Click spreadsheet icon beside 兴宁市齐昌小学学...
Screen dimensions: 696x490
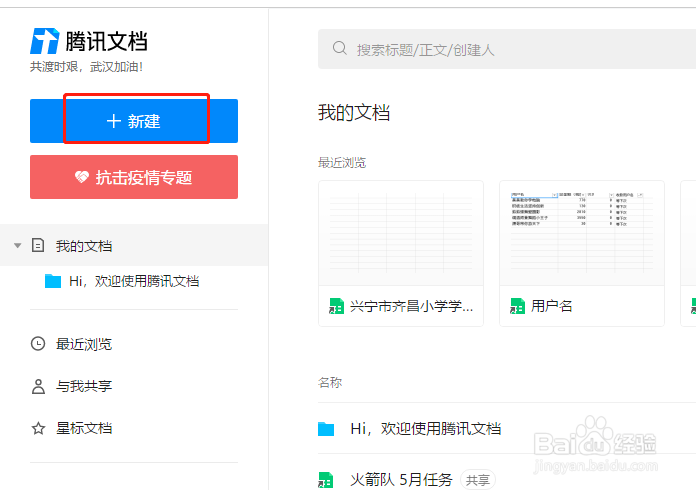pos(336,306)
